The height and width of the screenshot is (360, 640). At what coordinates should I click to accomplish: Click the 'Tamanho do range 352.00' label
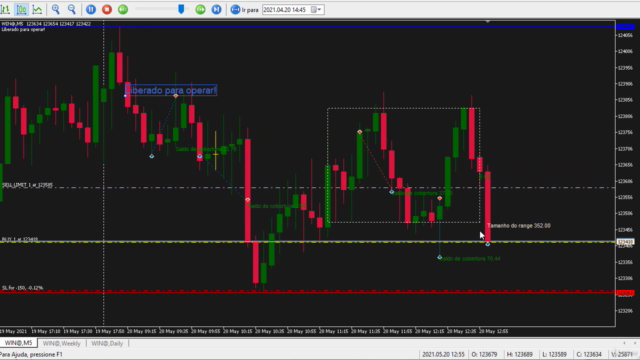coord(519,225)
